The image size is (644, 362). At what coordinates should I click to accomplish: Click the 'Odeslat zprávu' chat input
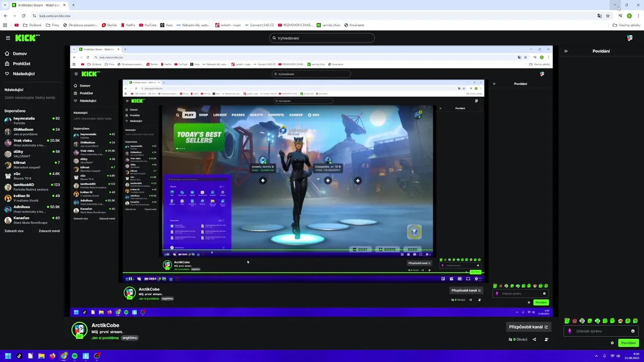click(x=601, y=331)
